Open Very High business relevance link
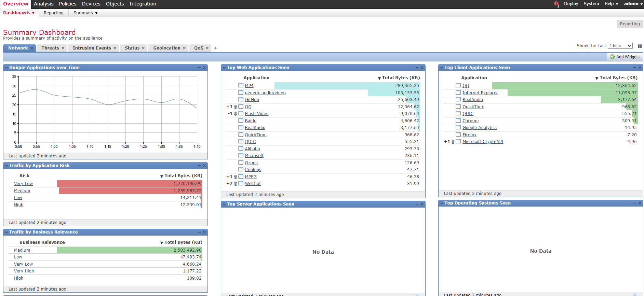644x296 pixels. tap(24, 271)
